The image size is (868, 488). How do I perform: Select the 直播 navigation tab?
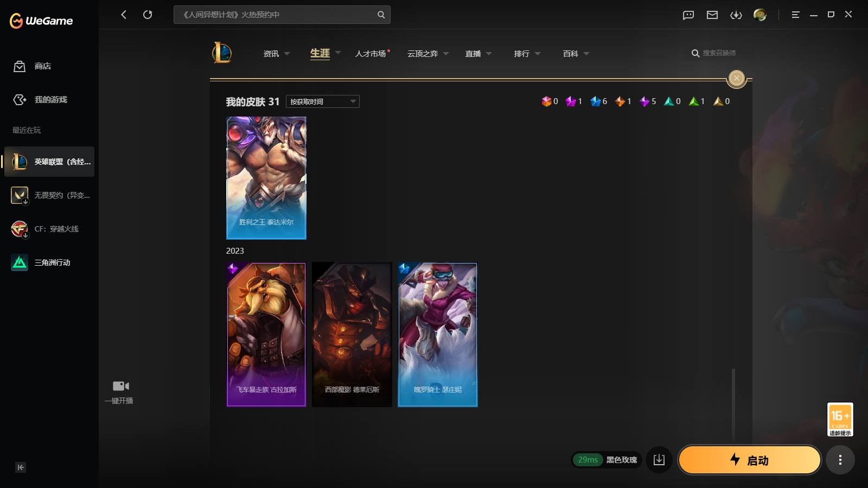473,54
